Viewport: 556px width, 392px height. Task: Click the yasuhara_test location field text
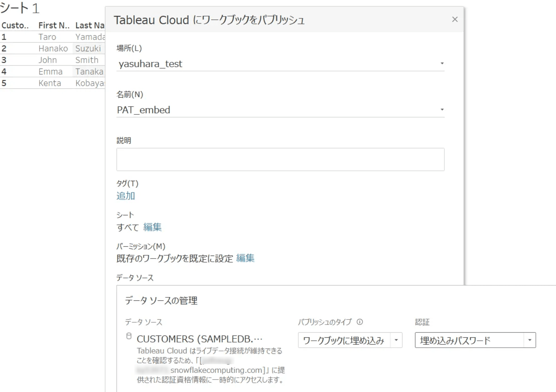click(150, 64)
